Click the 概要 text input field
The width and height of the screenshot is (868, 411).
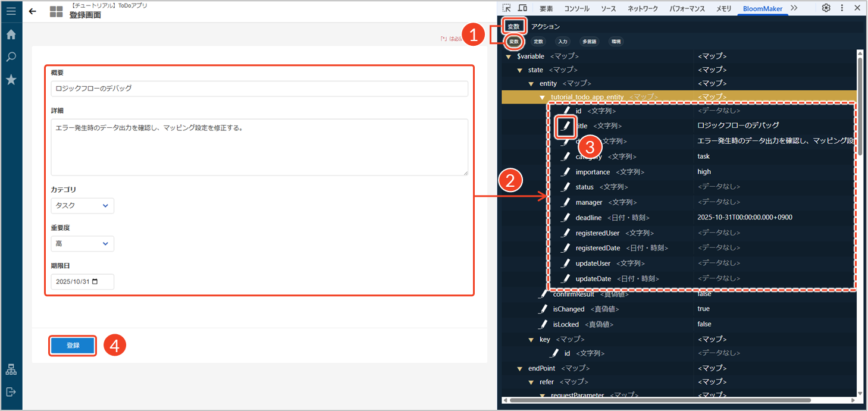pyautogui.click(x=259, y=89)
